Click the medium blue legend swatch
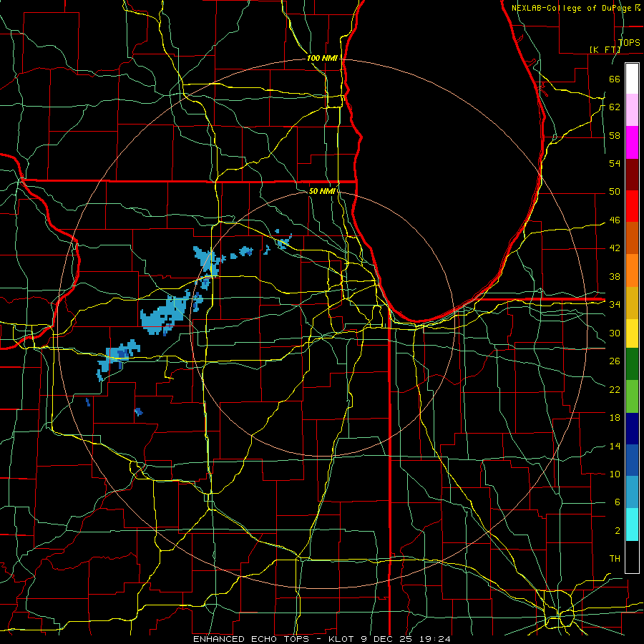 click(632, 460)
